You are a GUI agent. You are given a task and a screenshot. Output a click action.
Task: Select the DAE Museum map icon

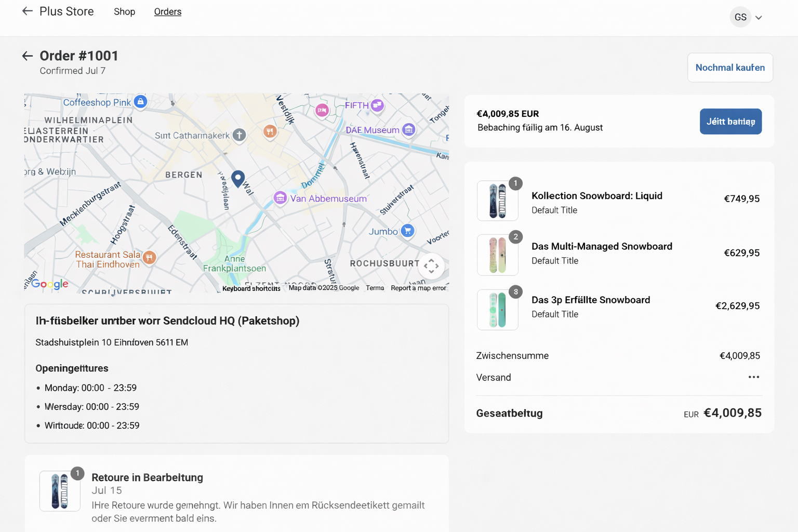pyautogui.click(x=409, y=129)
